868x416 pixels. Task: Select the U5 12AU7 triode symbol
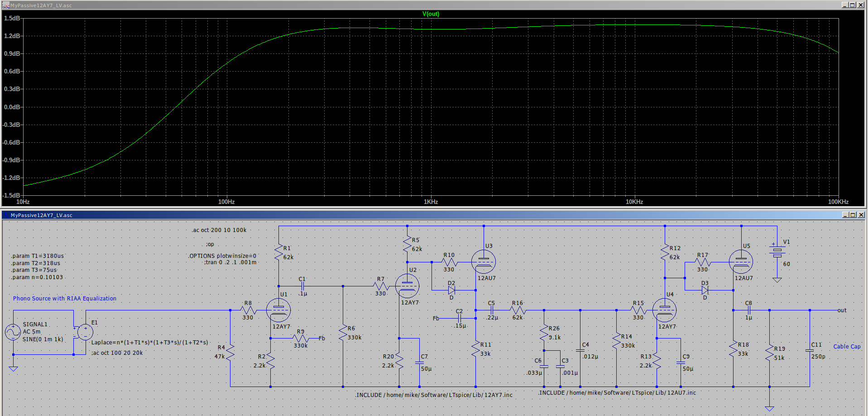coord(741,261)
